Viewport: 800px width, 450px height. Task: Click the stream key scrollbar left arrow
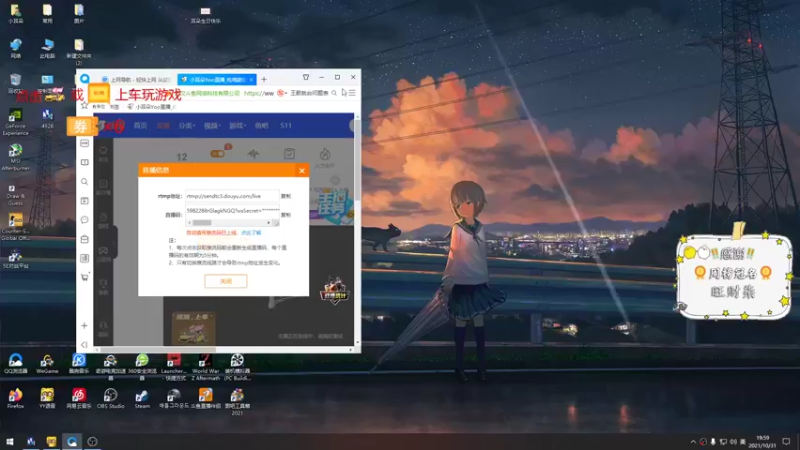pos(189,223)
